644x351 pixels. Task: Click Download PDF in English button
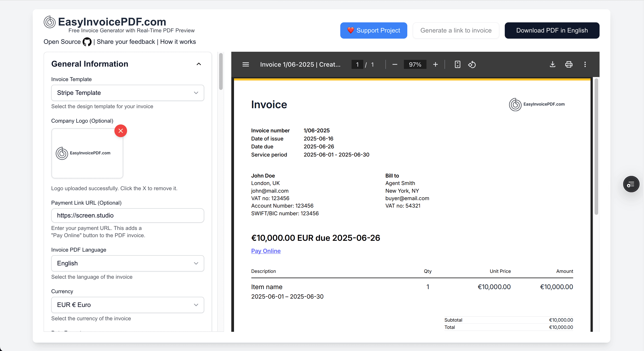(x=552, y=30)
